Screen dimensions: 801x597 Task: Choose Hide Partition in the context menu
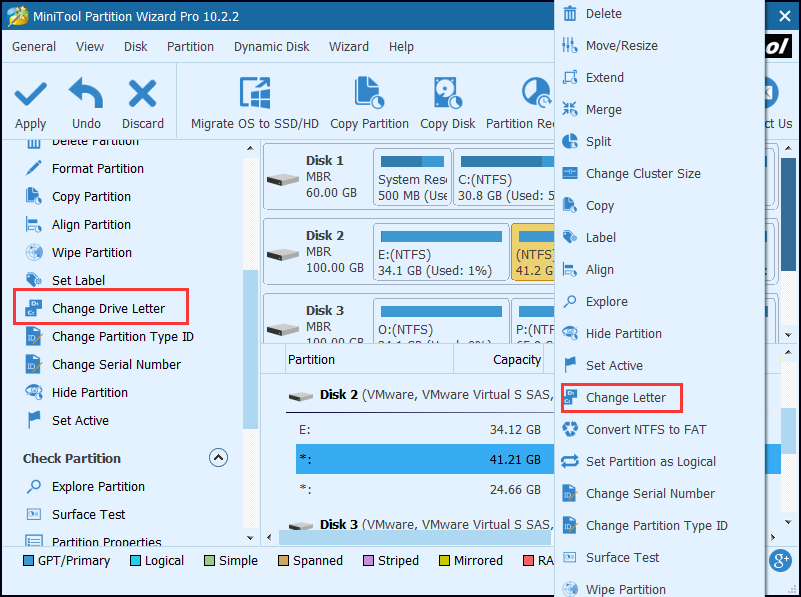tap(623, 333)
